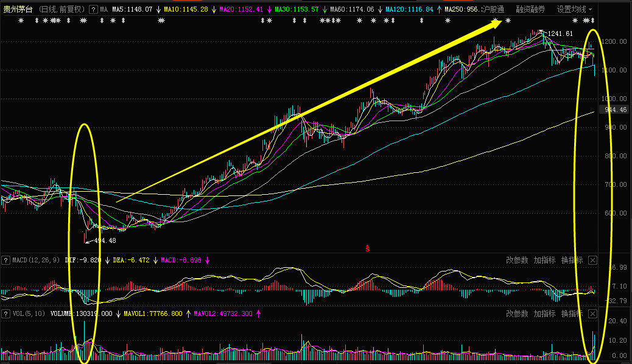Select the magenta MA20 moving average label
632x364 pixels.
click(241, 9)
